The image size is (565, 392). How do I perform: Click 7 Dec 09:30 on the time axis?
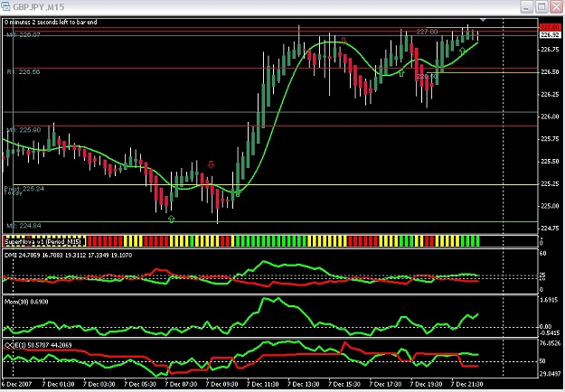pos(222,384)
